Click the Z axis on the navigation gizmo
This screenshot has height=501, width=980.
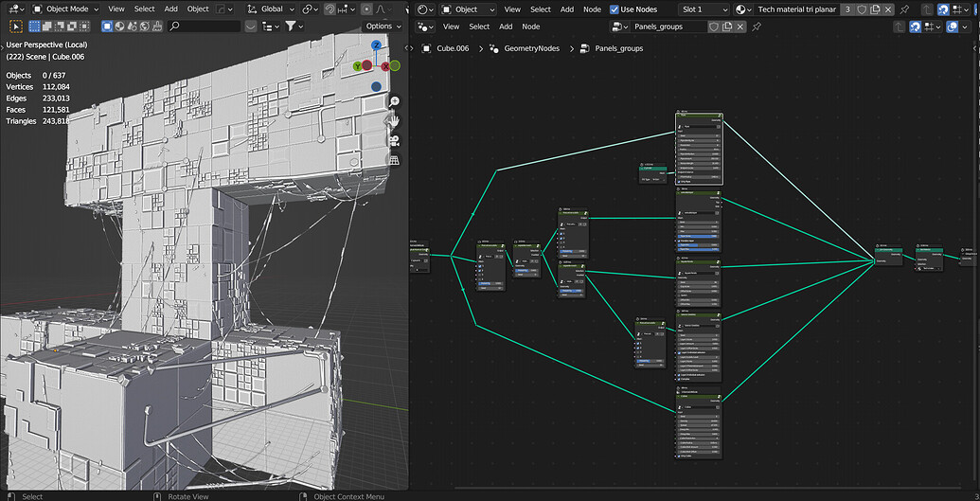tap(376, 45)
